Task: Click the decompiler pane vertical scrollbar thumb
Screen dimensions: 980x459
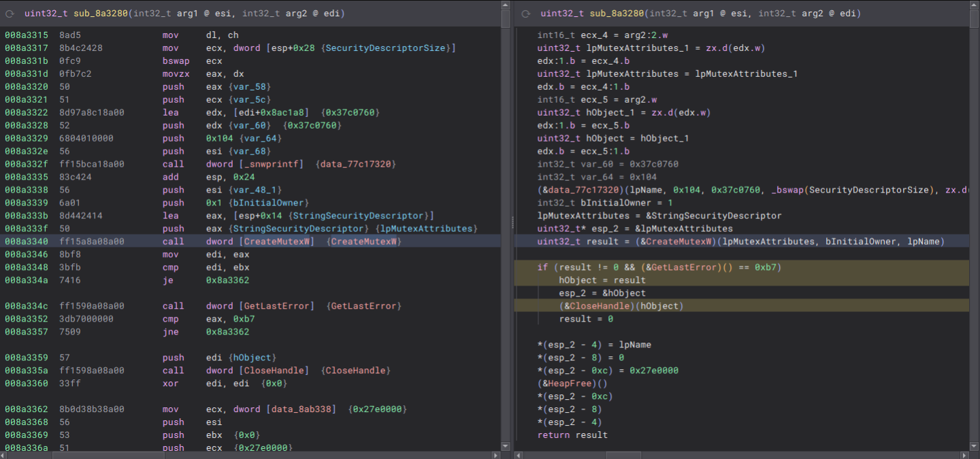Action: click(975, 19)
